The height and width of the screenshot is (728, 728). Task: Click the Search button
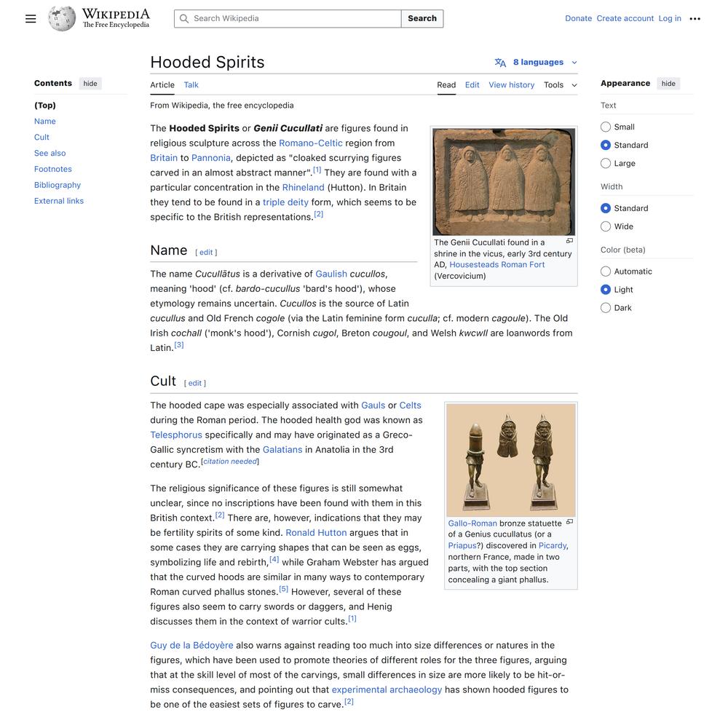pos(422,19)
